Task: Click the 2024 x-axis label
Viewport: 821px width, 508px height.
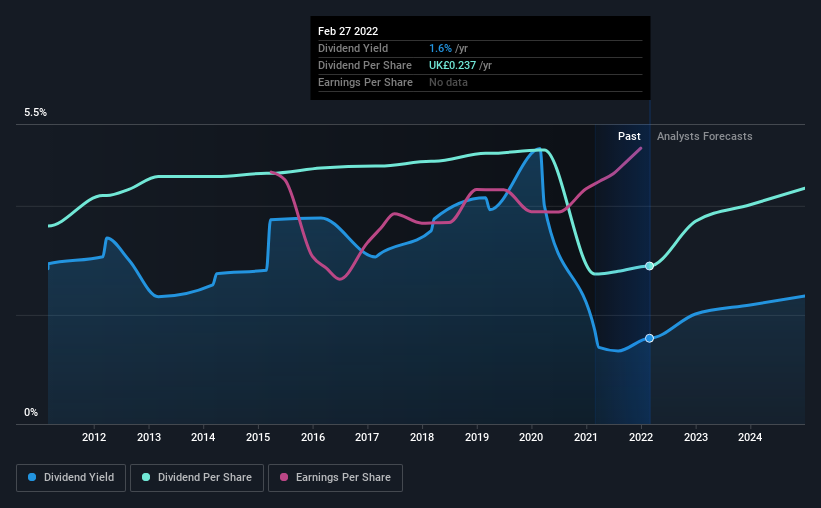Action: pyautogui.click(x=750, y=437)
